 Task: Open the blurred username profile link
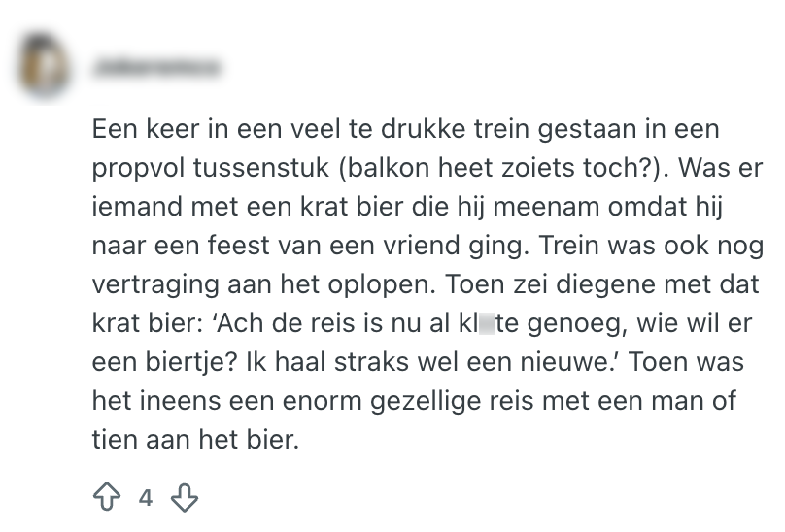[x=157, y=67]
